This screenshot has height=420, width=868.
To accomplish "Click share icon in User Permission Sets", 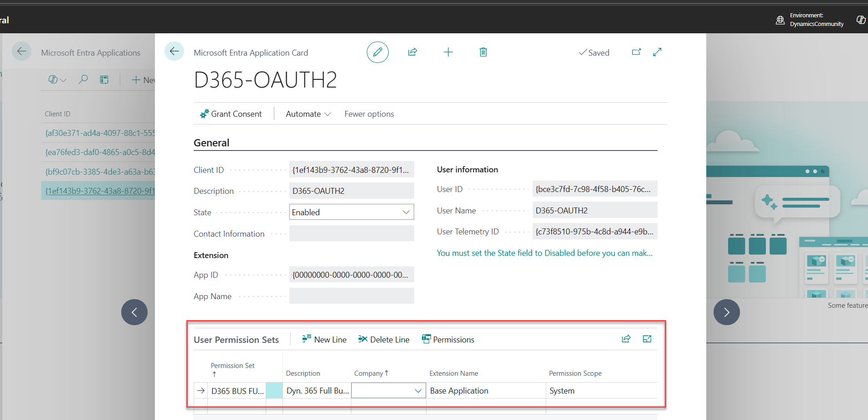I will pos(626,339).
